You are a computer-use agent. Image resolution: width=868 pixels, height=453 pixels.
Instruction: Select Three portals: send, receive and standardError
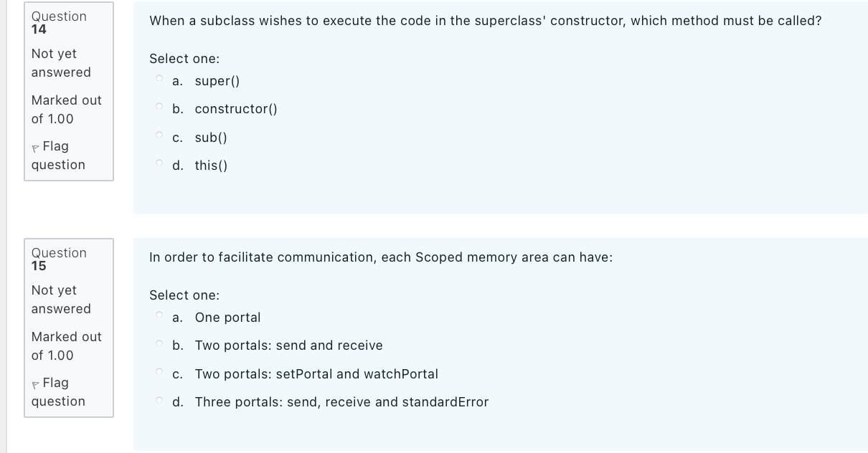[159, 398]
